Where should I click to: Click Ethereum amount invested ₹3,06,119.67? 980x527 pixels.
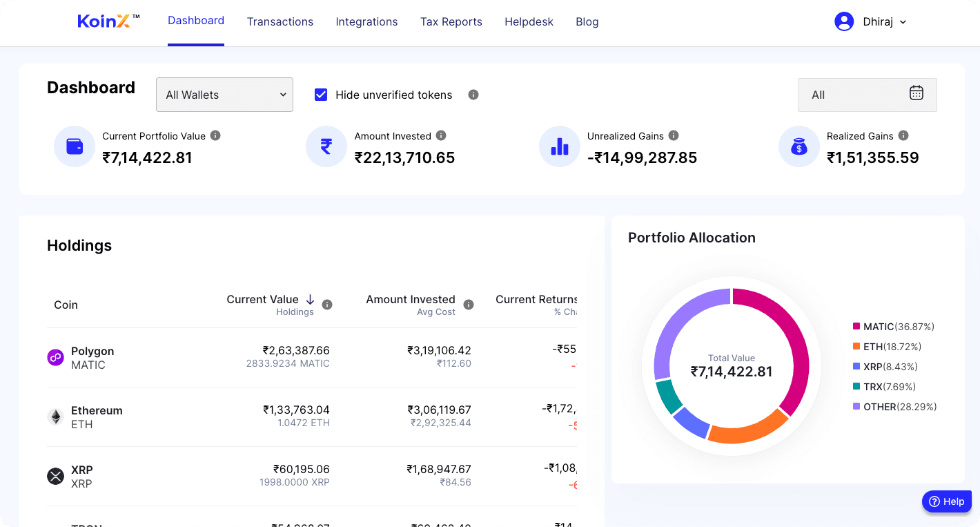coord(439,410)
